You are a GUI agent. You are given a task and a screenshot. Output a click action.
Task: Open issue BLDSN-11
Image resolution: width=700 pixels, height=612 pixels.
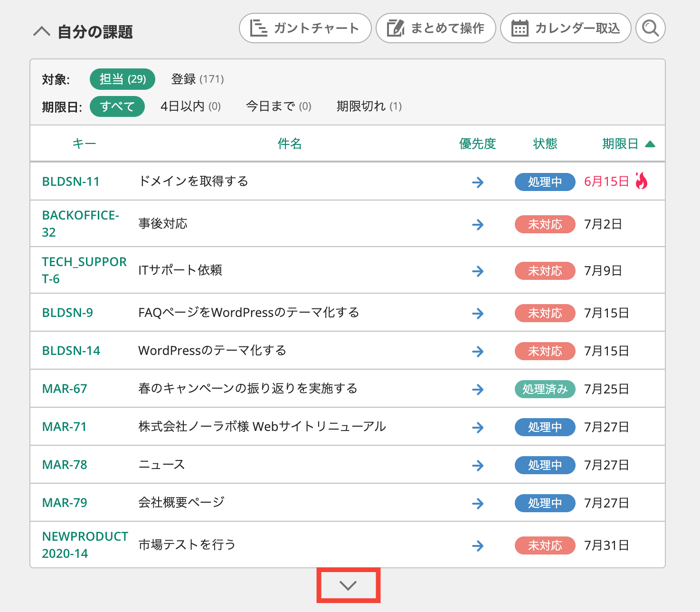pos(71,182)
